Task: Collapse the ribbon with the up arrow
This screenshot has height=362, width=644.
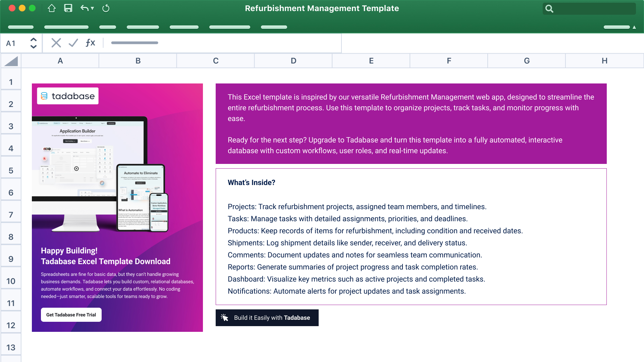Action: tap(634, 27)
